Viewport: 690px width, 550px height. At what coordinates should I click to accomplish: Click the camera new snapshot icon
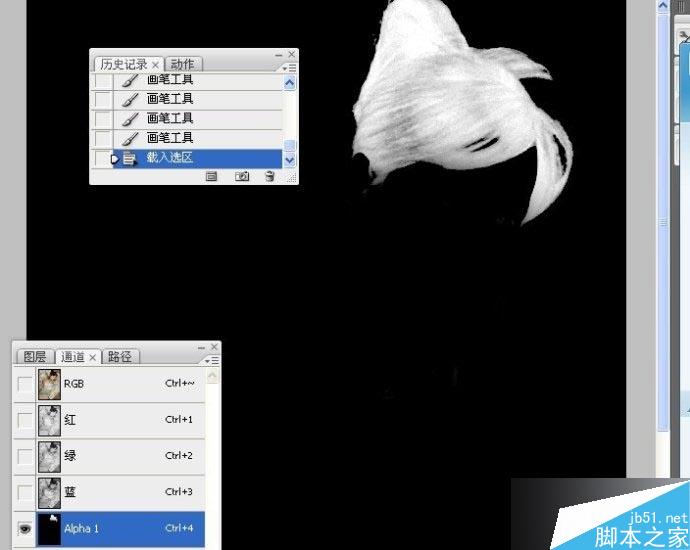tap(242, 176)
